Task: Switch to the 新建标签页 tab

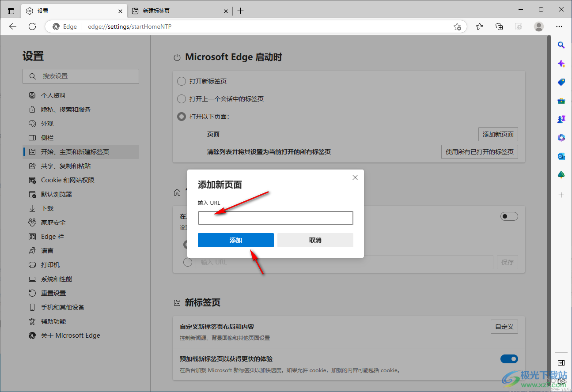Action: pos(181,11)
